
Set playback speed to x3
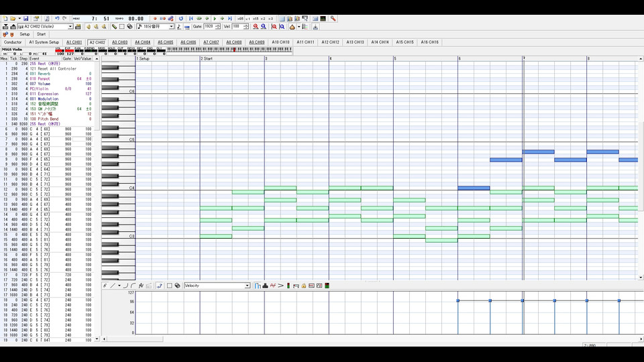[x=270, y=19]
